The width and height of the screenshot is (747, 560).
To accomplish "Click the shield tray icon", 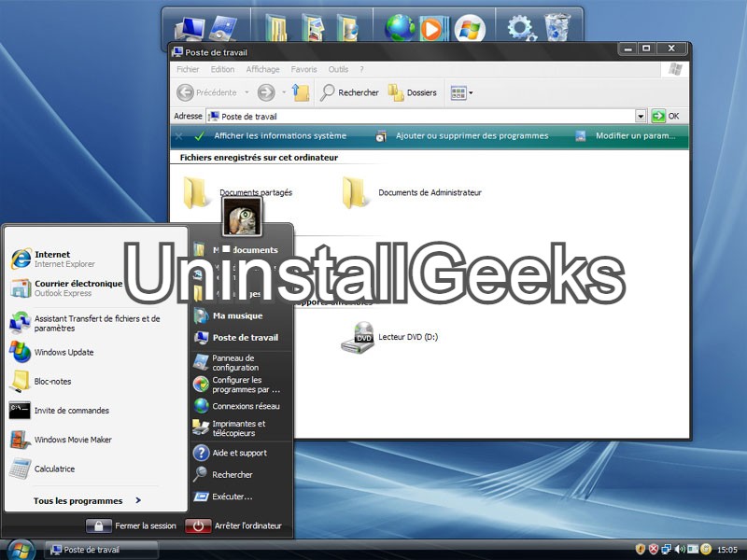I will [641, 549].
